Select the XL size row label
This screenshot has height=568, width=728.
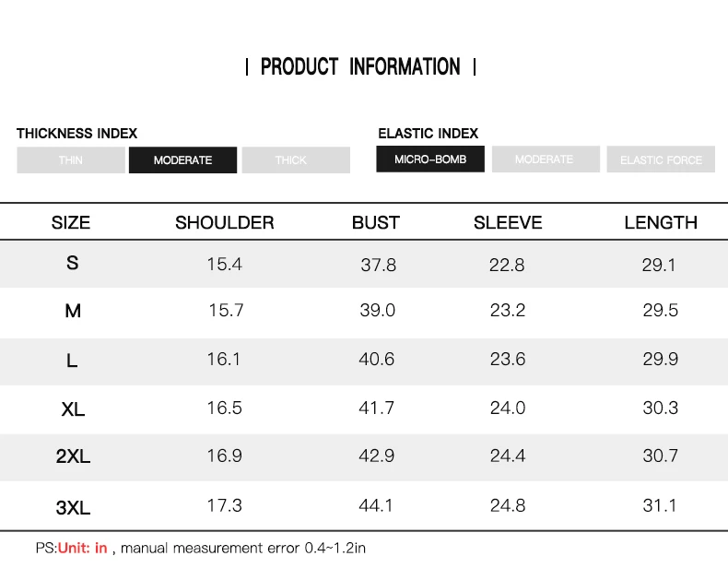click(x=73, y=408)
